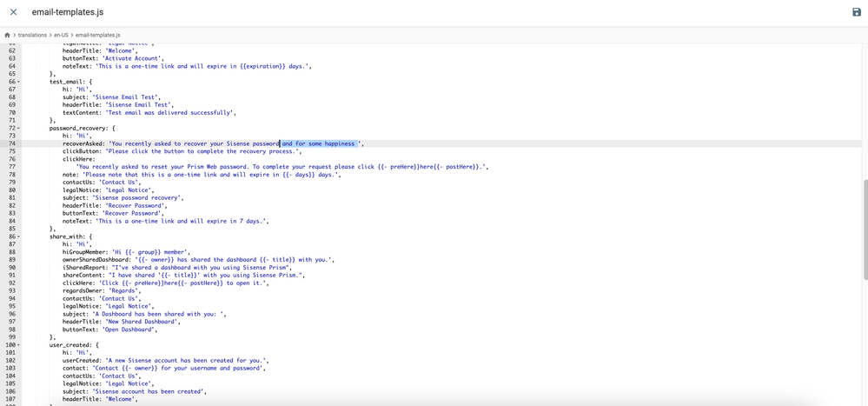Click the 'Sisense Email Test' subject string
This screenshot has width=868, height=406.
[x=133, y=97]
